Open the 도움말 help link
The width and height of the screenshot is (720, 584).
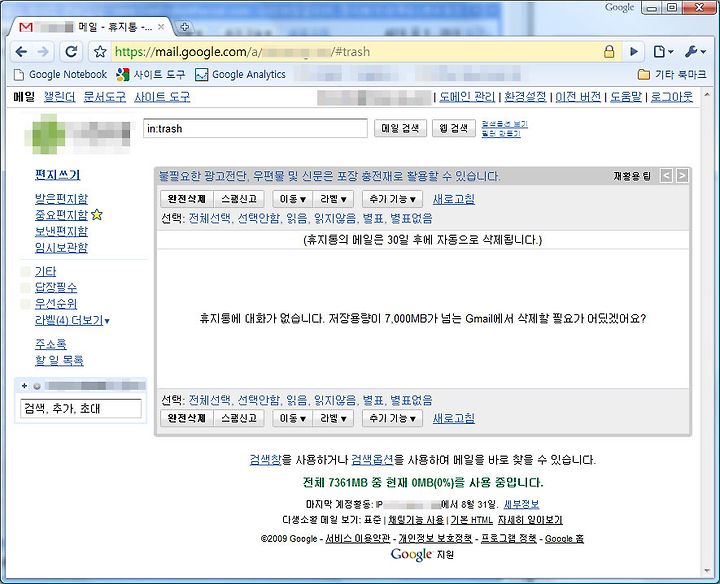[x=626, y=97]
